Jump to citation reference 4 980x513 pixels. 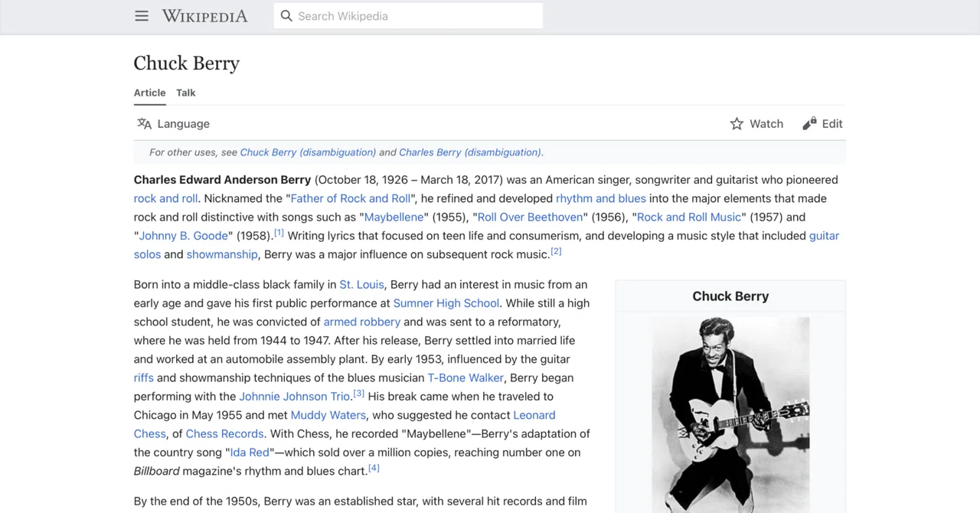coord(374,468)
